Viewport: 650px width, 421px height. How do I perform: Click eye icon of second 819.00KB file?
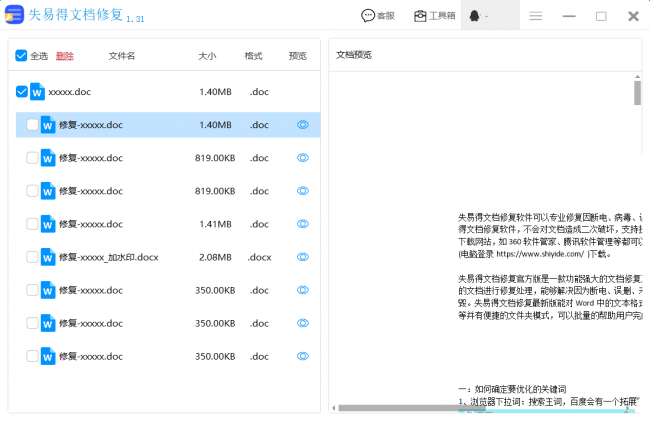tap(303, 191)
